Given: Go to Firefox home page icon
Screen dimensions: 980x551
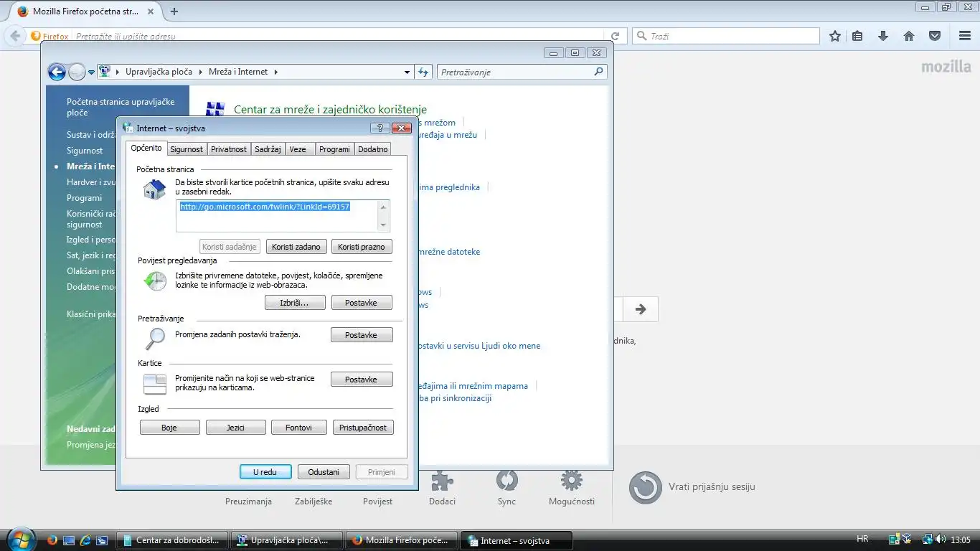Looking at the screenshot, I should tap(909, 36).
